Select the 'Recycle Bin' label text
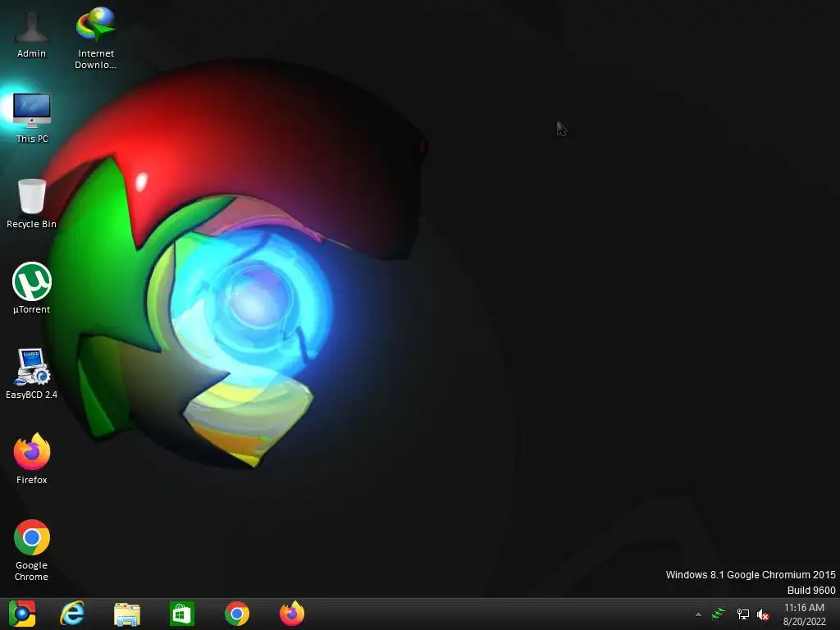Screen dimensions: 840x630 pyautogui.click(x=32, y=224)
